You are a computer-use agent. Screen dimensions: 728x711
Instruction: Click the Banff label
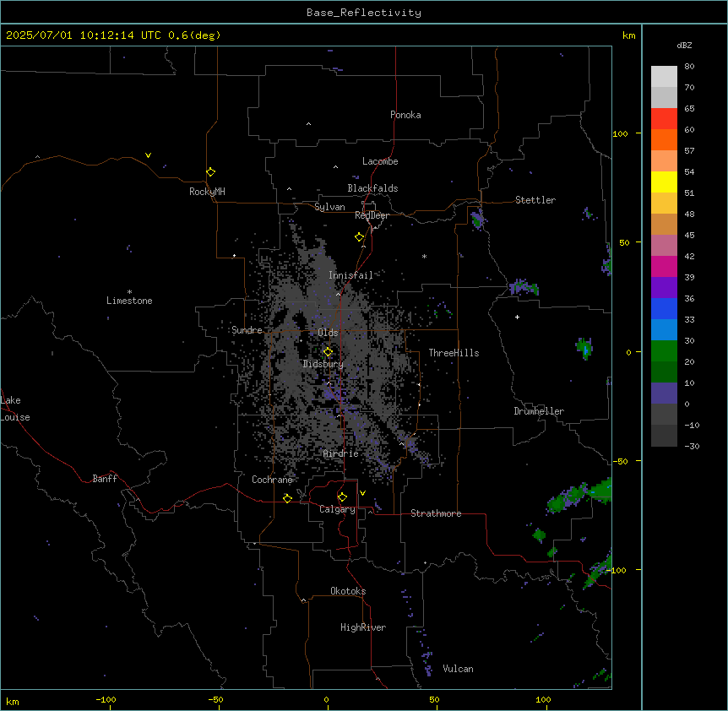click(105, 479)
